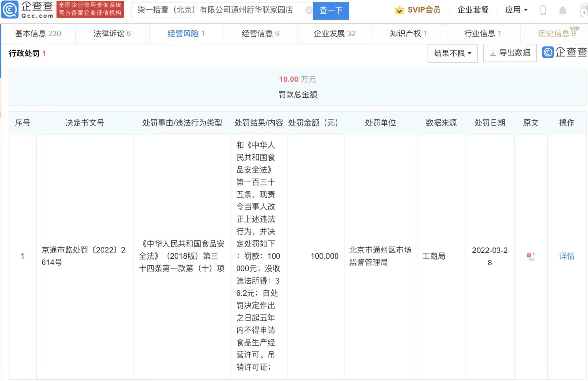
Task: Click the penalty date 2022-03-28
Action: tap(490, 256)
